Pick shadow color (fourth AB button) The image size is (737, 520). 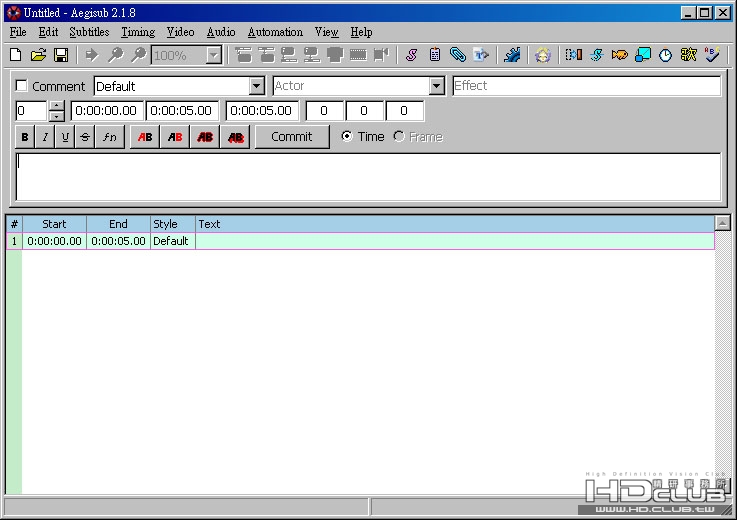click(235, 137)
